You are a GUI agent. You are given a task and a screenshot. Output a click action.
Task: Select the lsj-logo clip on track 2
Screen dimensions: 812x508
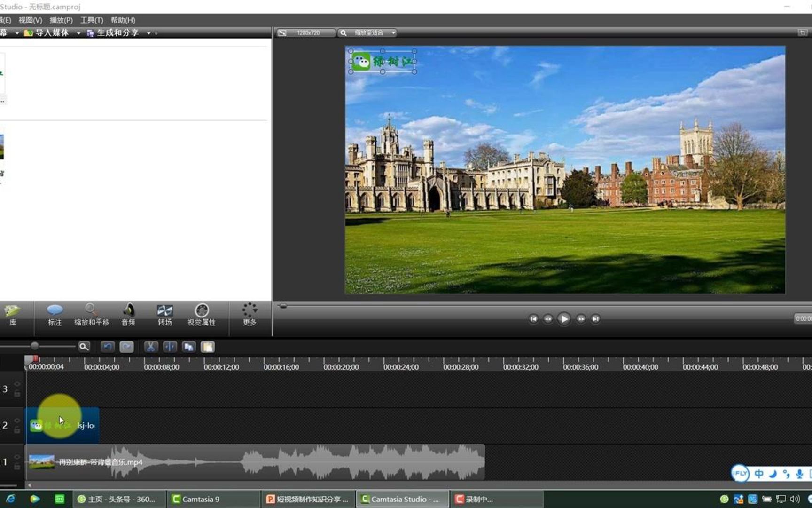tap(62, 425)
